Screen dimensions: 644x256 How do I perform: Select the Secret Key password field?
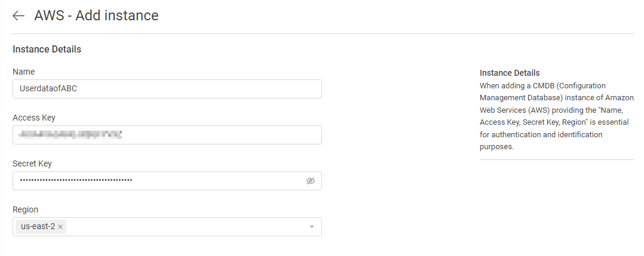(x=167, y=180)
